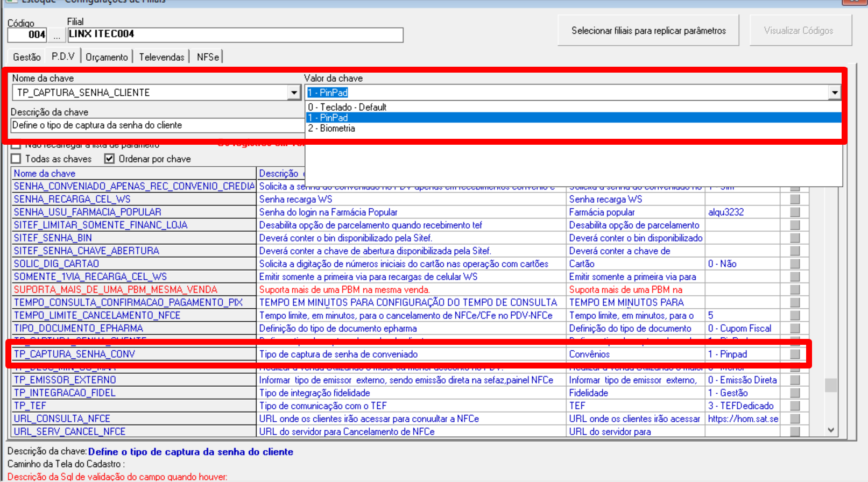This screenshot has width=868, height=482.
Task: Click value 1 - Gestão in TP_INTEGRACAO_FIDEL row
Action: (743, 393)
